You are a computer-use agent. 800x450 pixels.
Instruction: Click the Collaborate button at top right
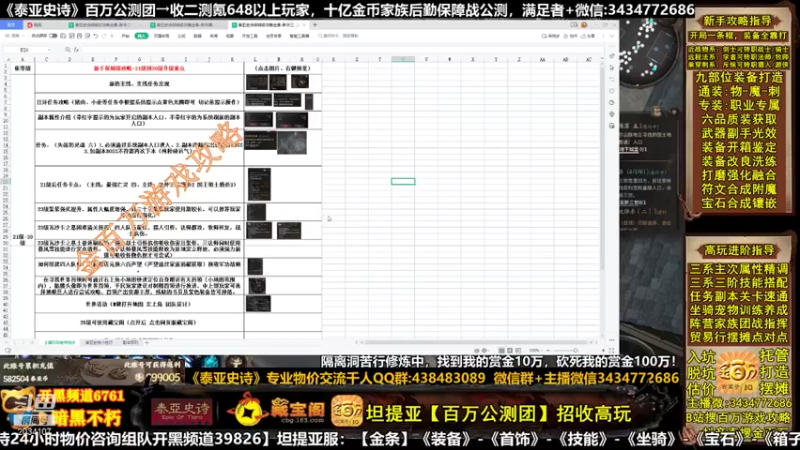pos(570,36)
